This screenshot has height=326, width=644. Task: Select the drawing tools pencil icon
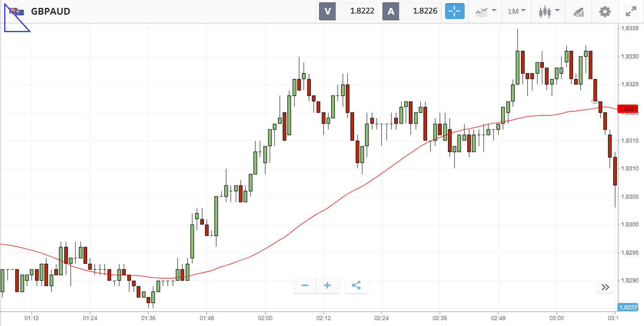(578, 12)
